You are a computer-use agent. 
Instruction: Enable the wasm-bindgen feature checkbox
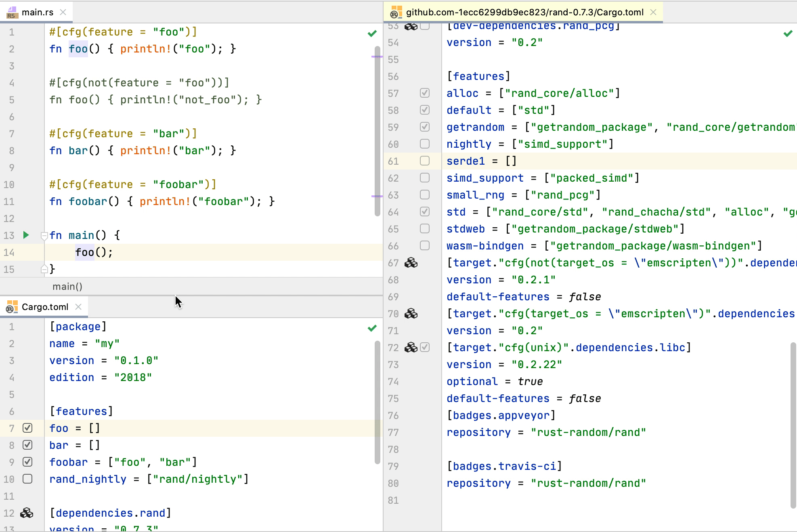click(x=425, y=245)
